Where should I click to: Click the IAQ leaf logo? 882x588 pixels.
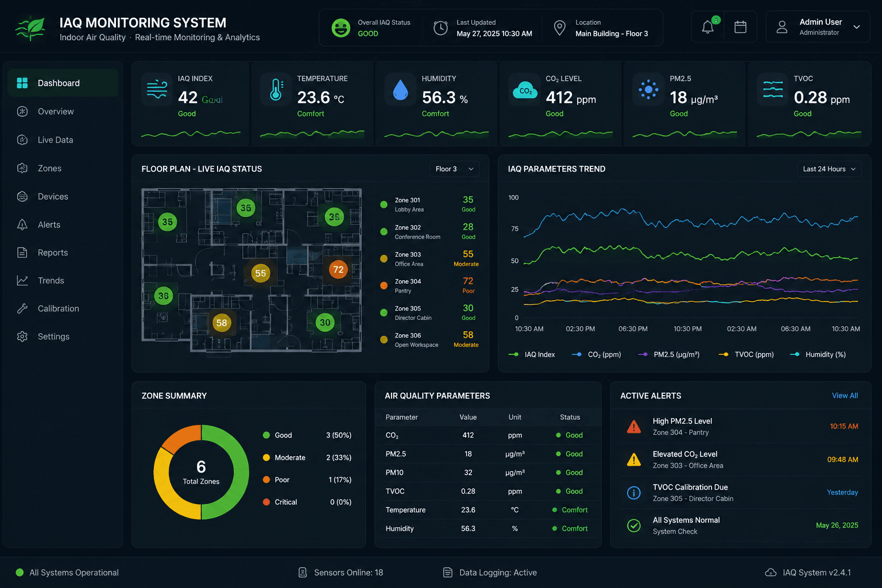tap(31, 28)
